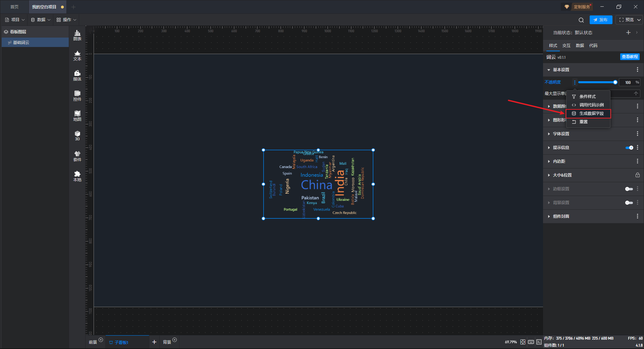
Task: Disable the 提示信息 tooltip toggle
Action: (x=629, y=148)
